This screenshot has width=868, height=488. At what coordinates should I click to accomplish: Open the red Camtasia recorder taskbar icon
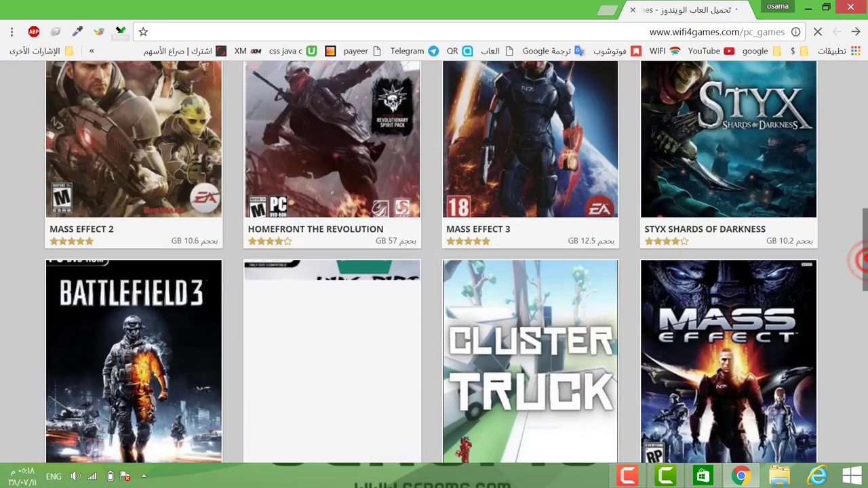pyautogui.click(x=627, y=476)
